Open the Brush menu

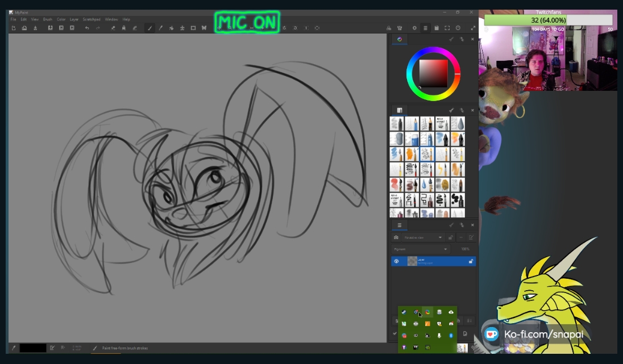pyautogui.click(x=48, y=19)
